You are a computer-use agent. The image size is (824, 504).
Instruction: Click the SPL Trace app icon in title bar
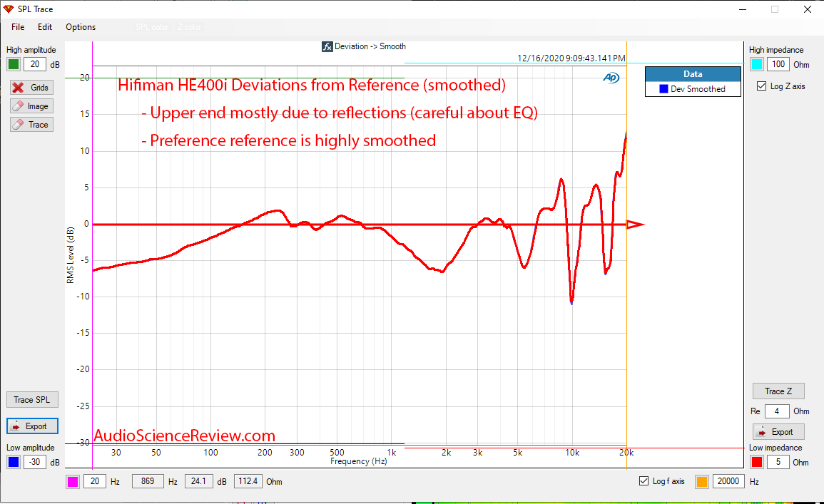[9, 9]
